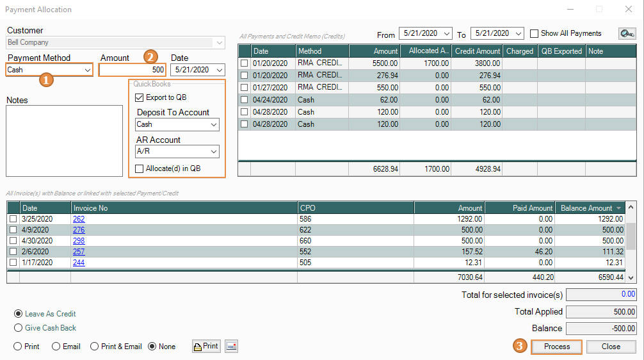Check the Allocate(d) in QB box
The width and height of the screenshot is (644, 360).
140,168
